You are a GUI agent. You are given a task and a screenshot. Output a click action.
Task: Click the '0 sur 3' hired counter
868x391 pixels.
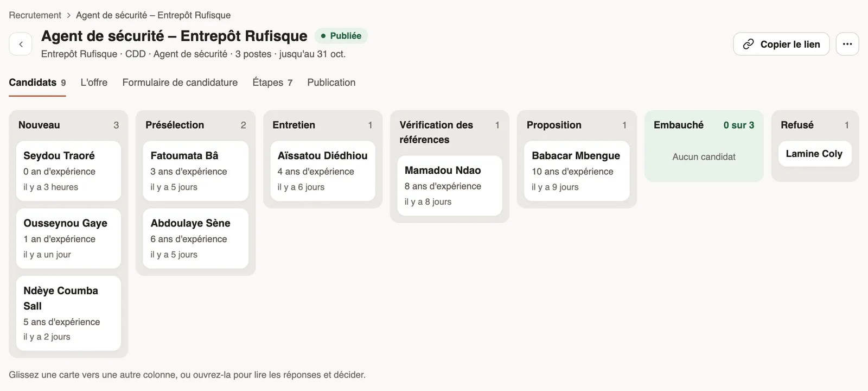pos(739,125)
